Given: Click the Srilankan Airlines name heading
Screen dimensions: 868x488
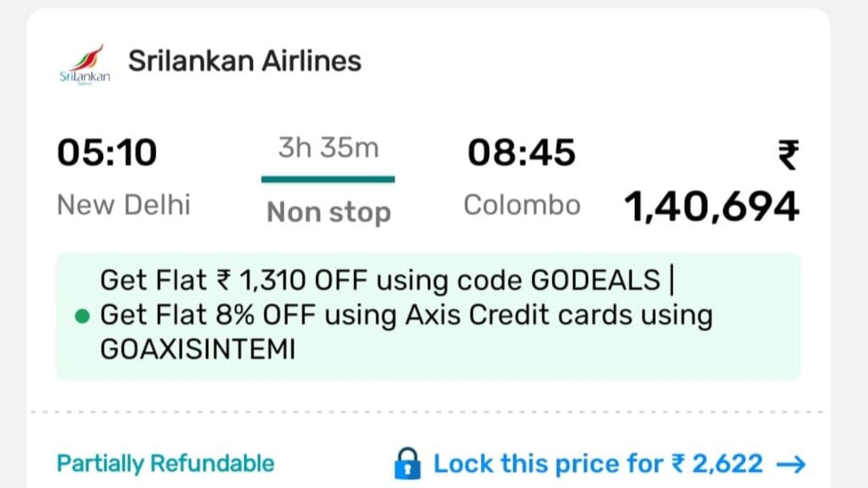Looking at the screenshot, I should point(245,61).
